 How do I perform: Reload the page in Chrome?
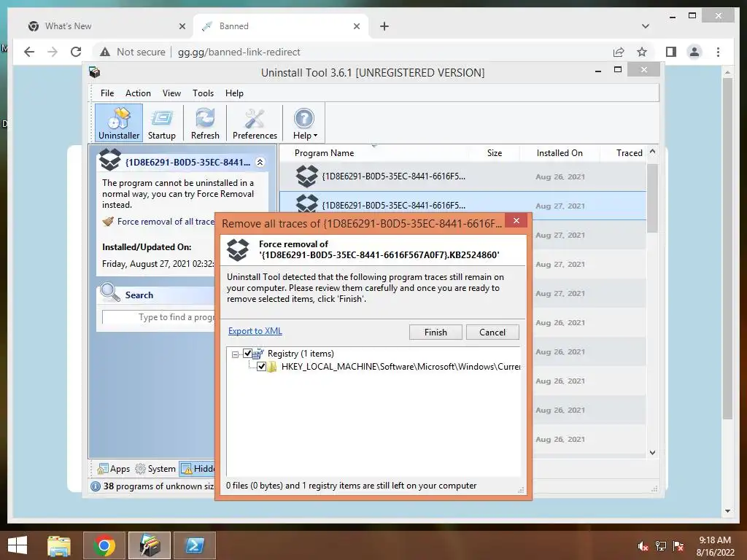[x=76, y=52]
